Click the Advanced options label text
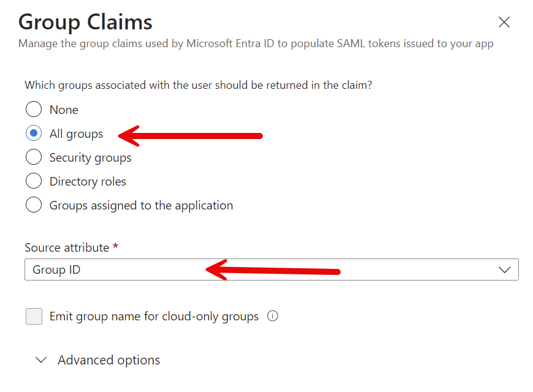The height and width of the screenshot is (392, 533). click(x=108, y=360)
